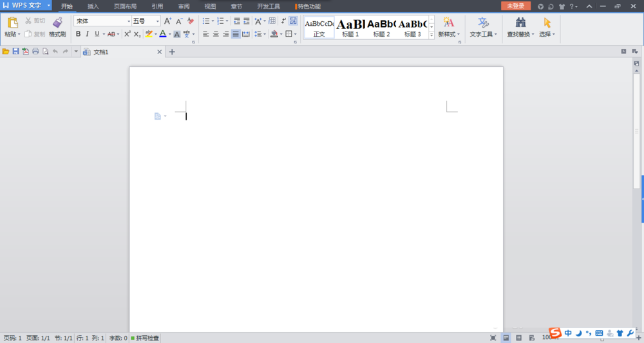Viewport: 644px width, 343px height.
Task: Click the open folder icon in quick toolbar
Action: click(x=6, y=51)
